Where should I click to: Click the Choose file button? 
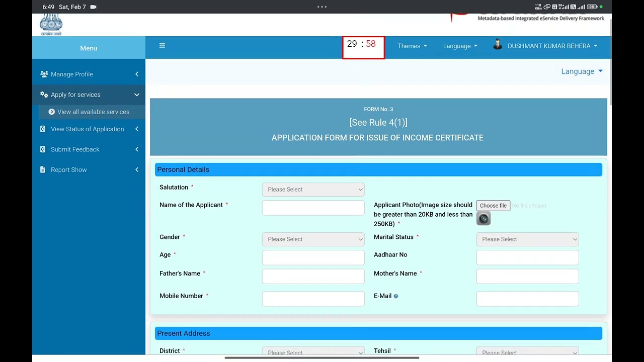point(493,206)
